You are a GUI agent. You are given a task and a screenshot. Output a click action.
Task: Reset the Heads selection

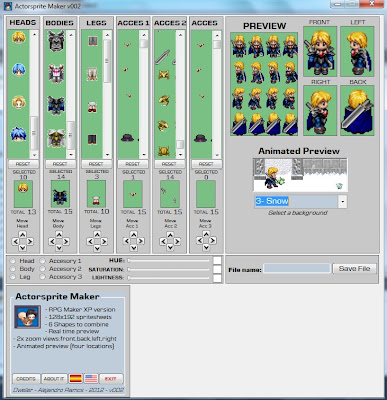point(23,164)
